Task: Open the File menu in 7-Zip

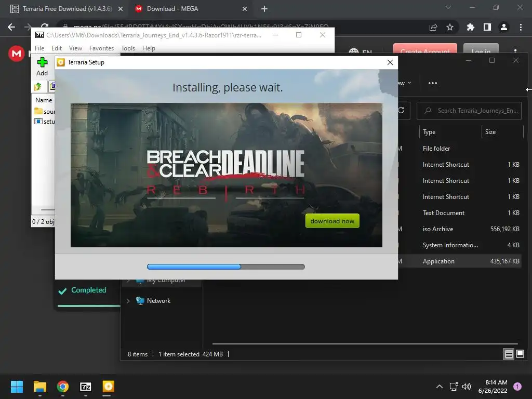Action: coord(39,48)
